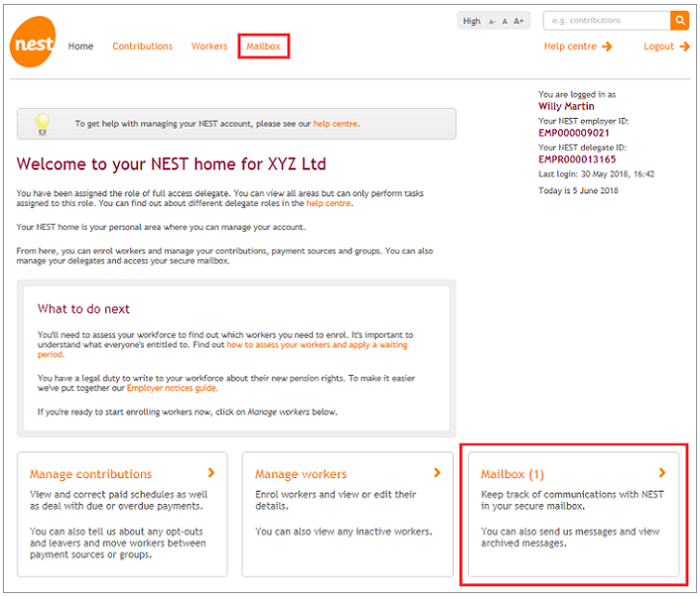The width and height of the screenshot is (700, 596).
Task: Expand the Manage workers chevron
Action: point(437,472)
